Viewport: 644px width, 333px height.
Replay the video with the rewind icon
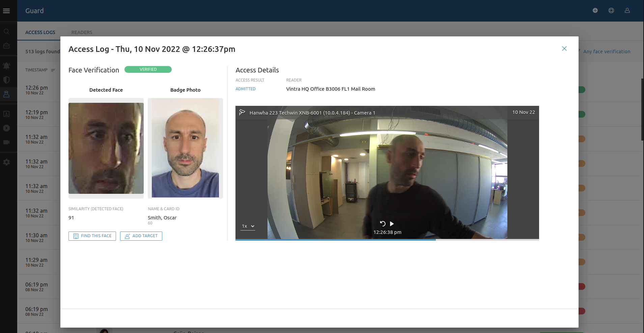pyautogui.click(x=383, y=224)
